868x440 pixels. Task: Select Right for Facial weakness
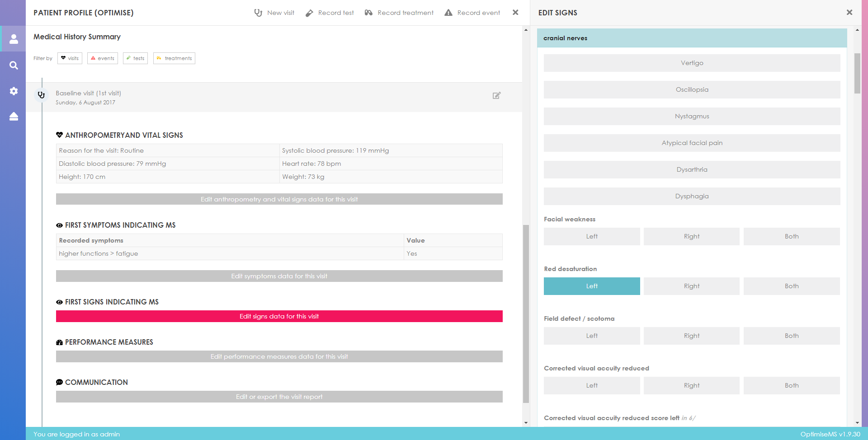pyautogui.click(x=691, y=237)
